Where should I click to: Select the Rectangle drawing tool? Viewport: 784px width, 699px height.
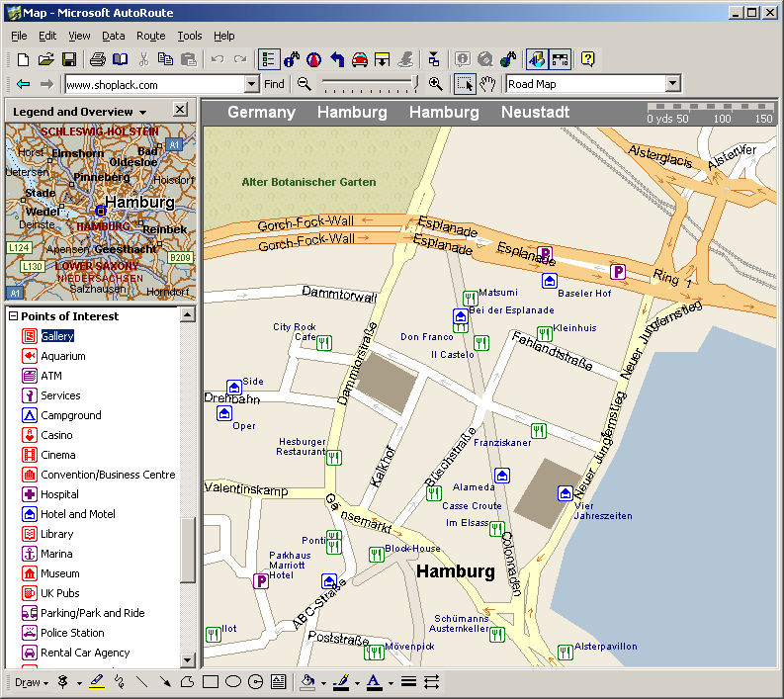coord(211,682)
